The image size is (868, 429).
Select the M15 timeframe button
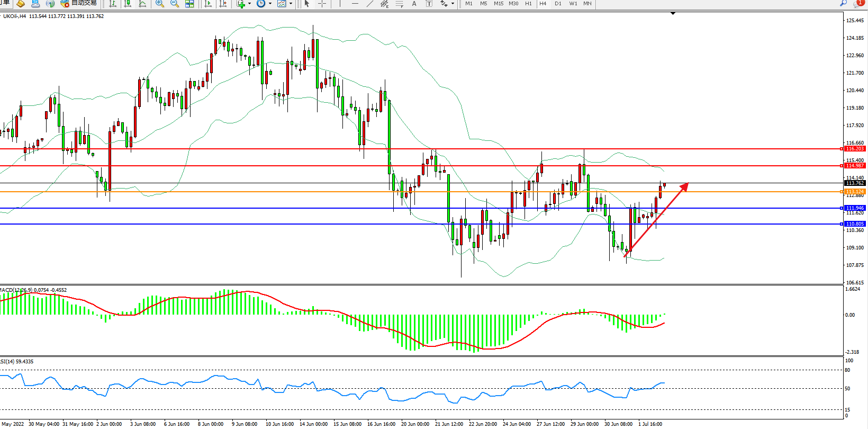coord(499,4)
